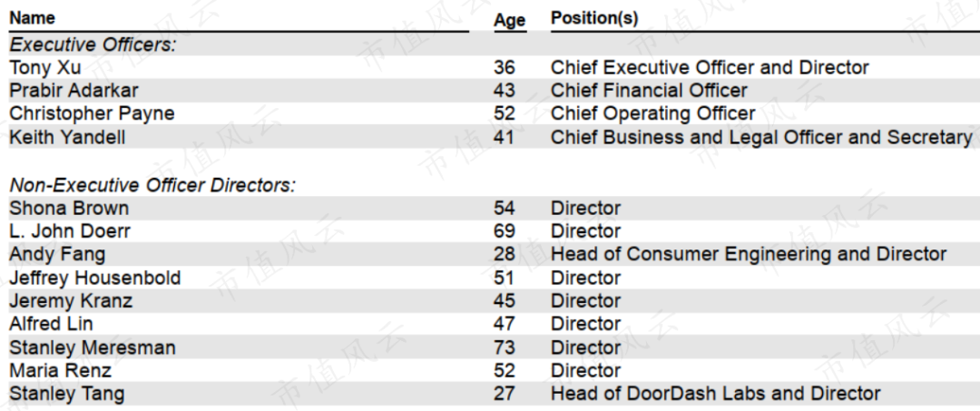
Task: Click Stanley Meresman's age value 73
Action: click(504, 347)
